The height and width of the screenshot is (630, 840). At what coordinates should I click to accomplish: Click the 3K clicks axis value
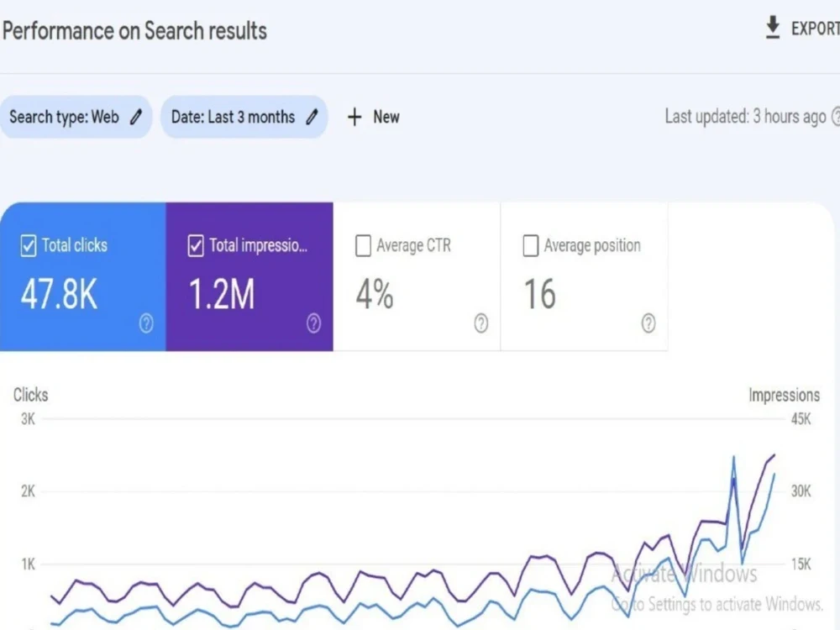[x=28, y=419]
